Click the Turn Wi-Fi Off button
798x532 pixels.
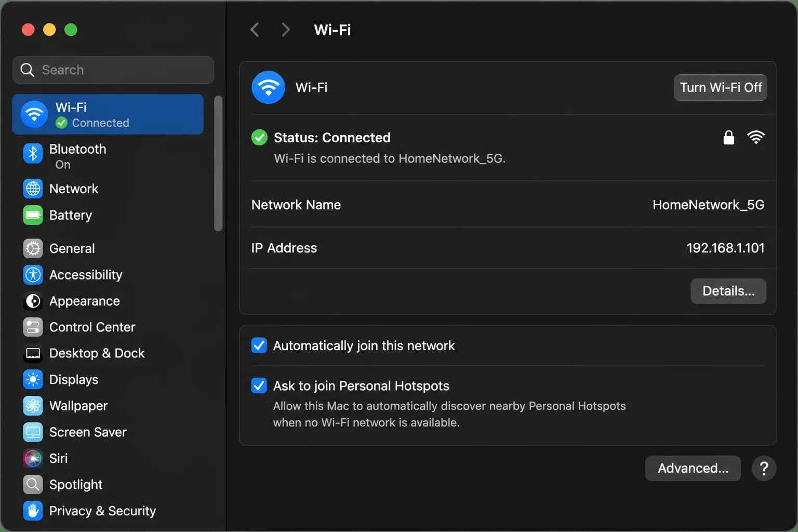720,87
